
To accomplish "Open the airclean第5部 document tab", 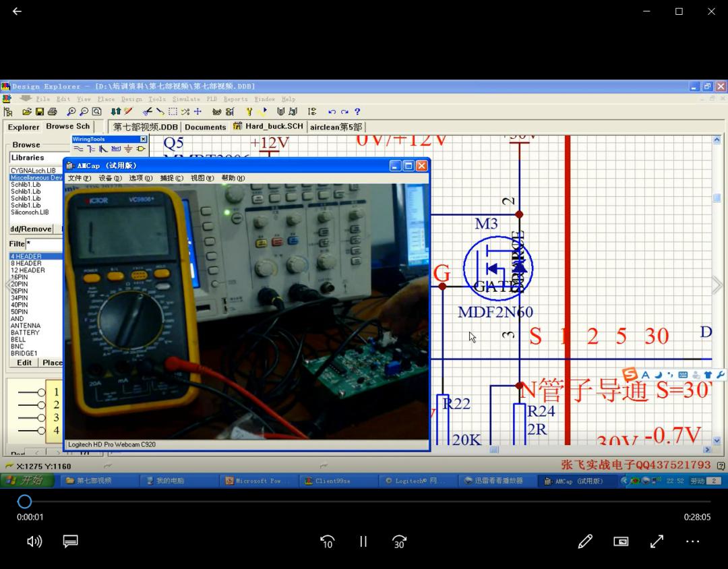I will [336, 127].
